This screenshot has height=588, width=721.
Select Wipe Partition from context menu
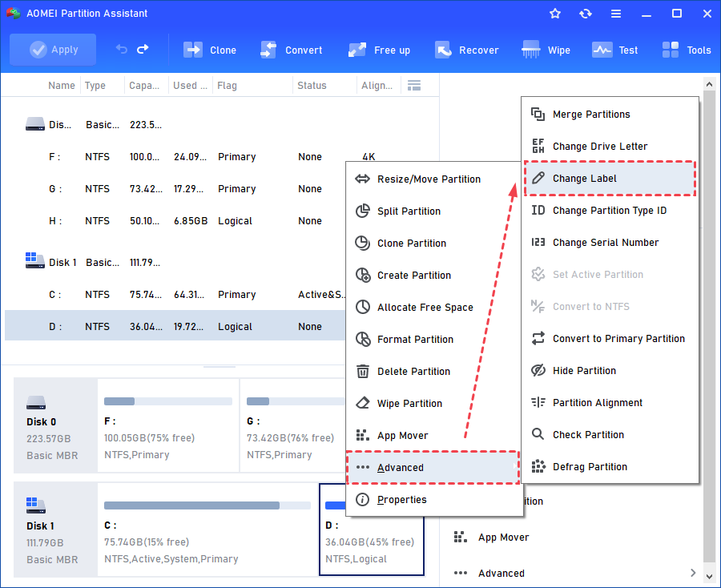click(433, 404)
